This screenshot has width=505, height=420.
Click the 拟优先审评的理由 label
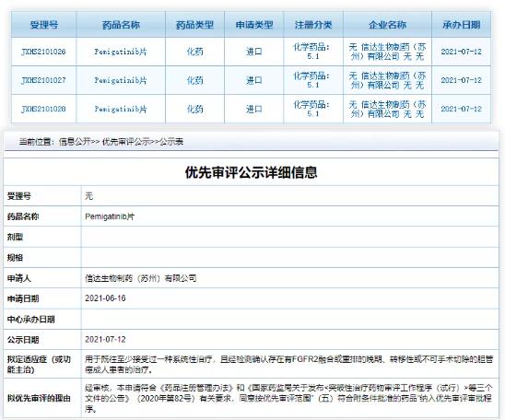coord(39,398)
